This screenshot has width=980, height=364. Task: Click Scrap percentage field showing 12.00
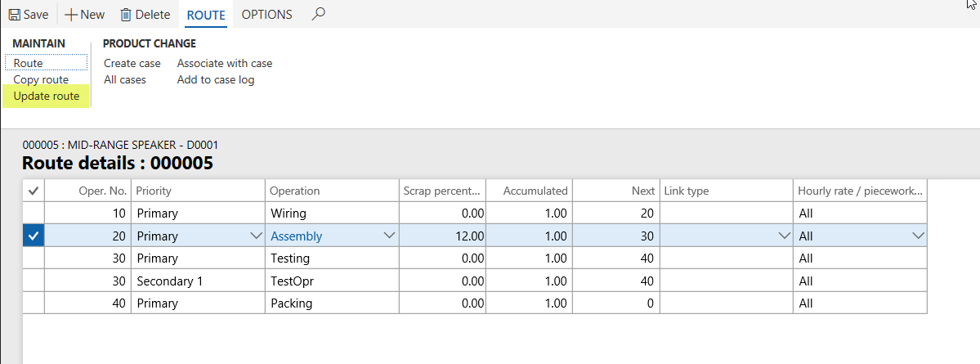point(444,236)
